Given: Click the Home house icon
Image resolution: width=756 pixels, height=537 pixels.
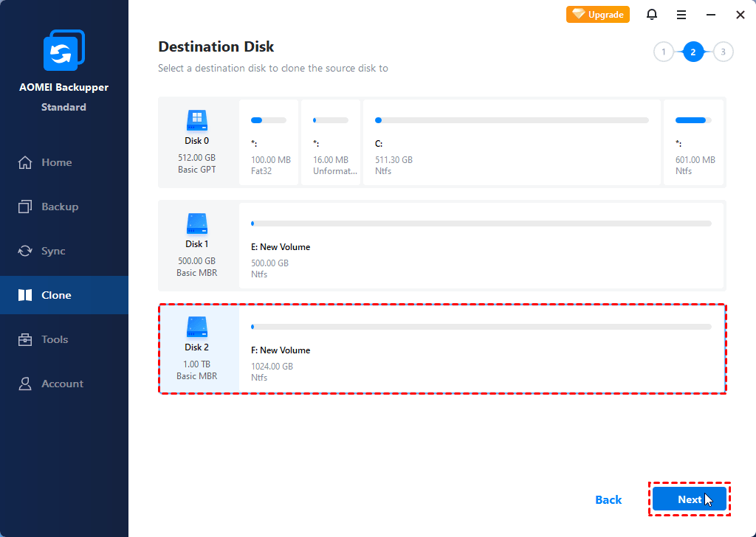Looking at the screenshot, I should 26,163.
